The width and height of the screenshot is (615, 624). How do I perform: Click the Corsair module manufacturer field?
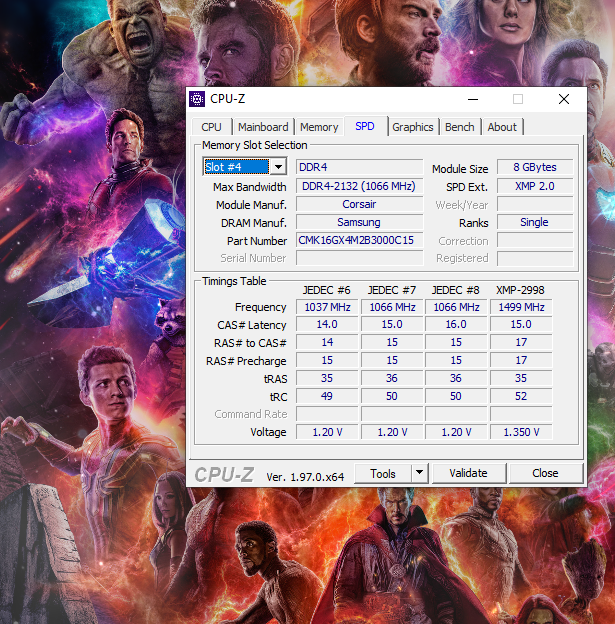[359, 204]
